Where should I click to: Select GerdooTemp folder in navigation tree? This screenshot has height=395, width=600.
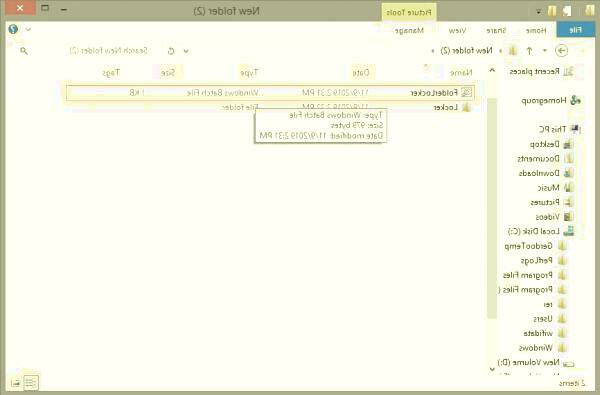pyautogui.click(x=528, y=246)
